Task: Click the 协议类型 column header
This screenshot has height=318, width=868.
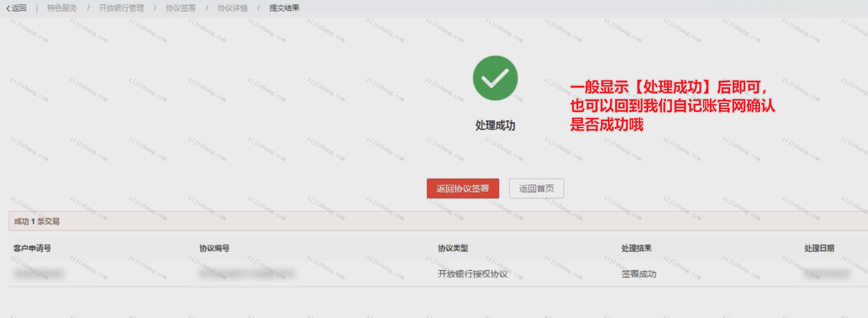Action: pyautogui.click(x=452, y=248)
